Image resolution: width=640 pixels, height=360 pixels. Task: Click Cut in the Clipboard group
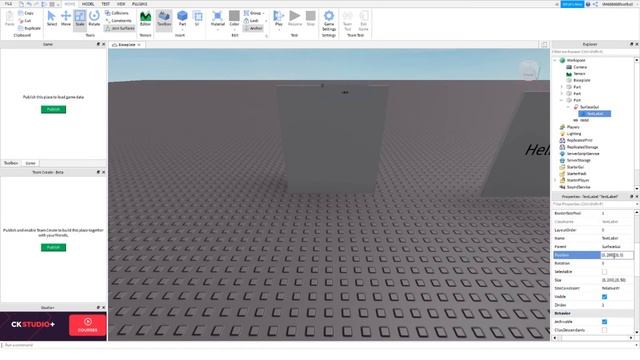click(x=25, y=21)
